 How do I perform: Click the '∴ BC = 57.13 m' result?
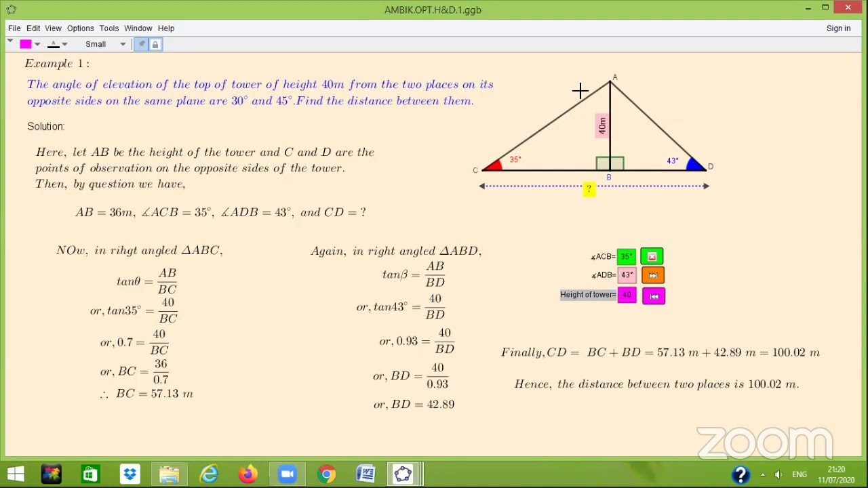point(146,394)
